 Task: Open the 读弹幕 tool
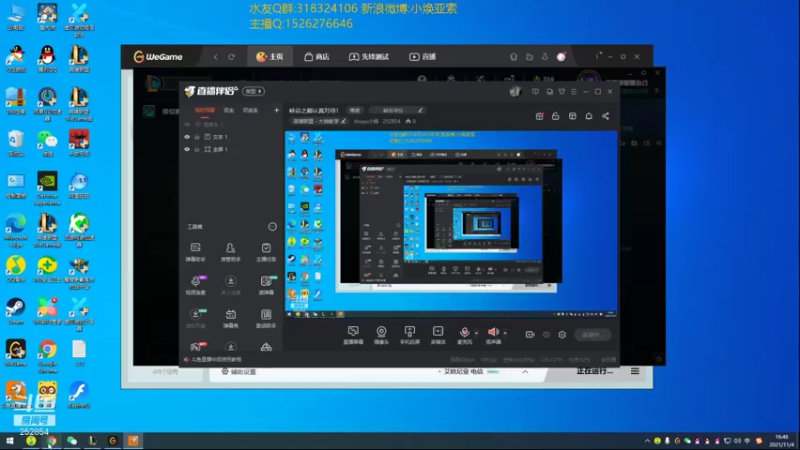266,285
